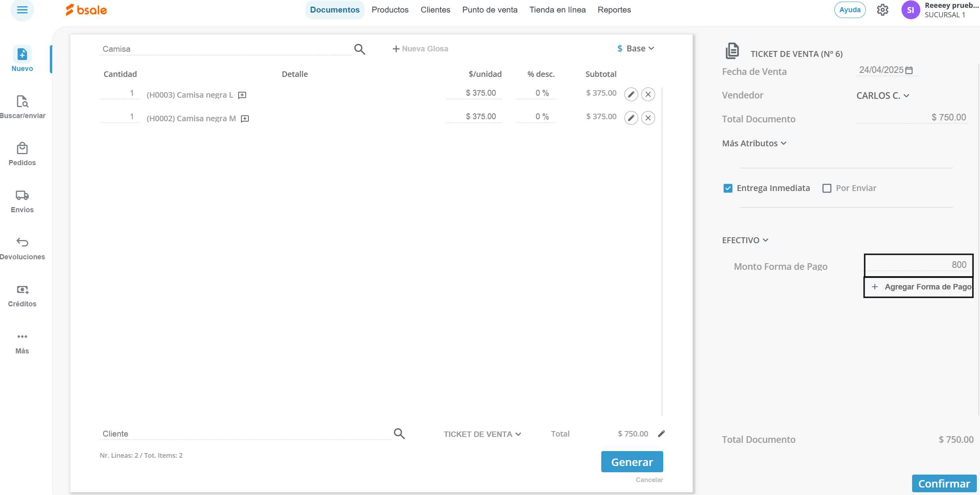Go to the Productos menu
Viewport: 980px width, 495px height.
click(x=390, y=10)
